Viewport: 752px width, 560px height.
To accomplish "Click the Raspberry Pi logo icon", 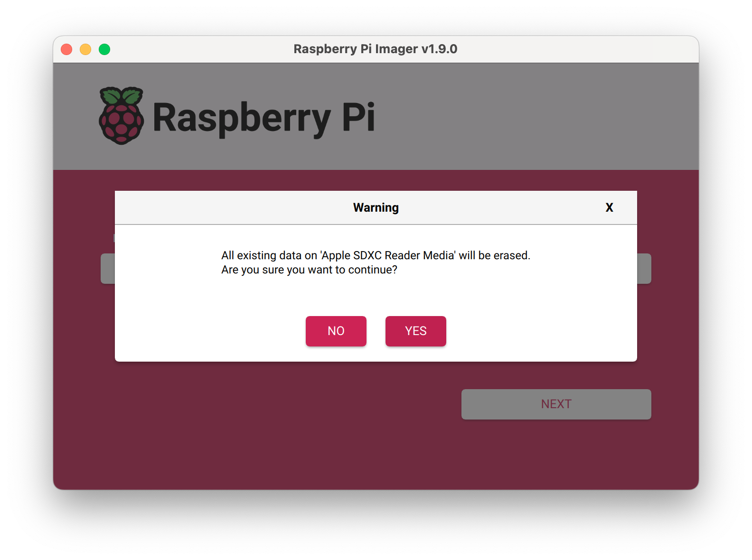I will pyautogui.click(x=121, y=116).
